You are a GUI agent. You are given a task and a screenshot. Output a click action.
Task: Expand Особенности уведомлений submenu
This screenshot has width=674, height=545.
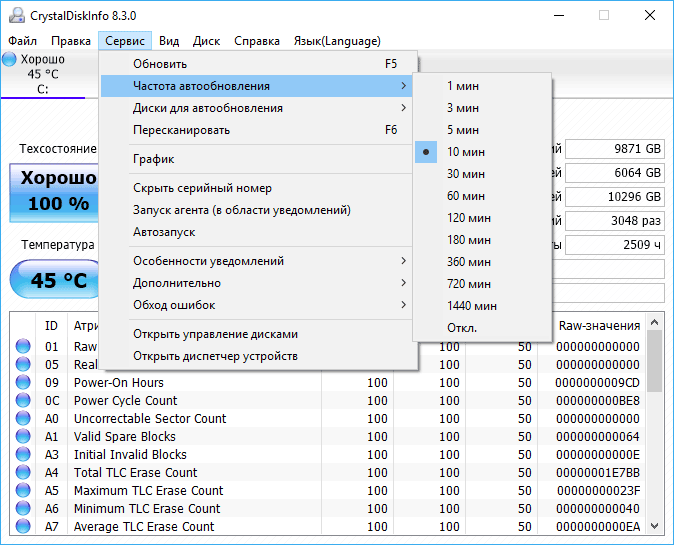click(x=258, y=261)
